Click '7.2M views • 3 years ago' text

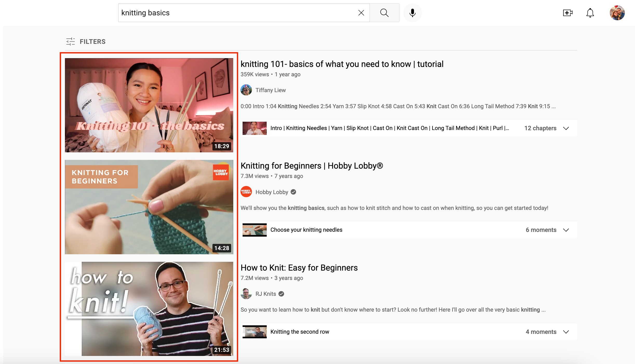click(x=272, y=278)
